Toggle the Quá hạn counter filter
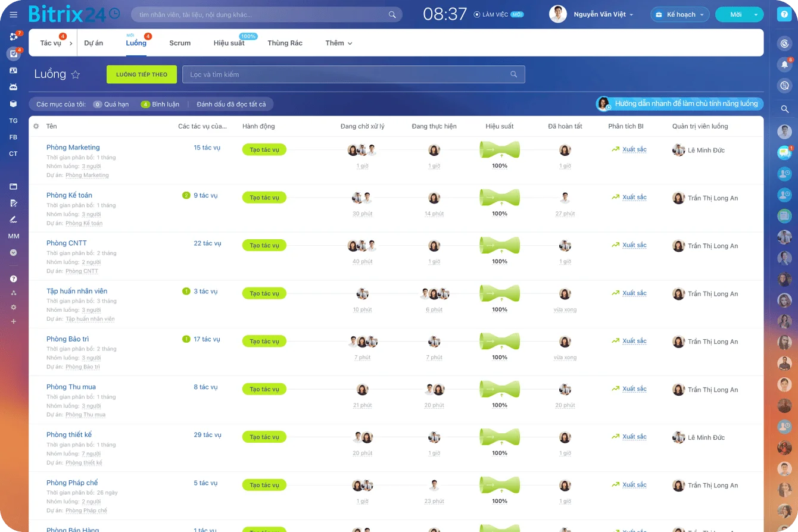The height and width of the screenshot is (532, 798). 111,104
